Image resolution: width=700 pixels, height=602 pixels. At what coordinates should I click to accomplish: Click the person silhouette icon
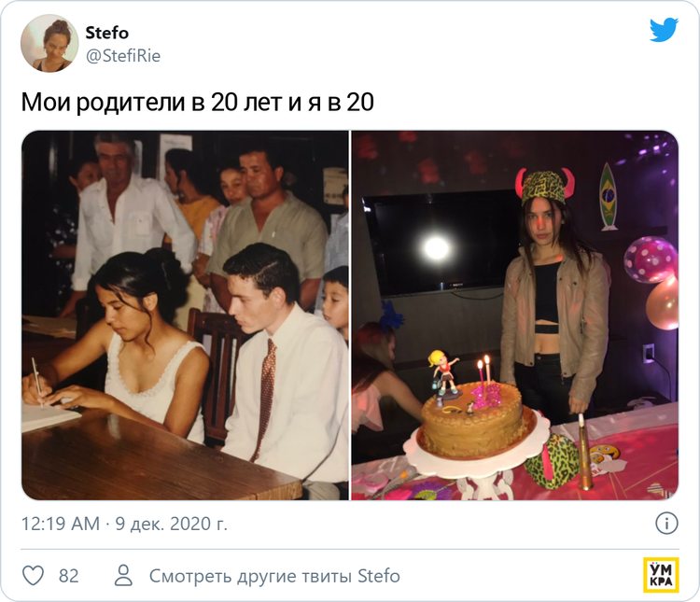click(123, 575)
